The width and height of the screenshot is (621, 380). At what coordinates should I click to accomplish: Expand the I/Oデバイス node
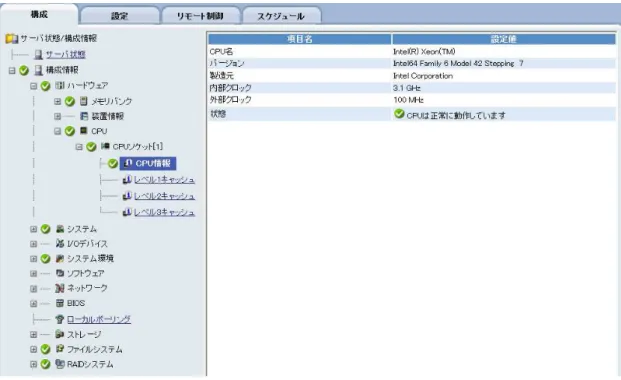[x=33, y=244]
